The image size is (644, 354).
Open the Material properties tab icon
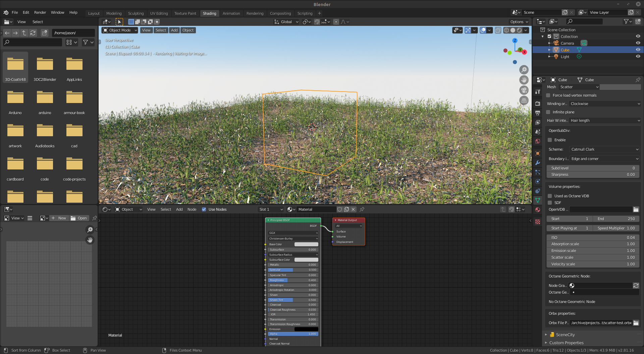click(x=538, y=210)
